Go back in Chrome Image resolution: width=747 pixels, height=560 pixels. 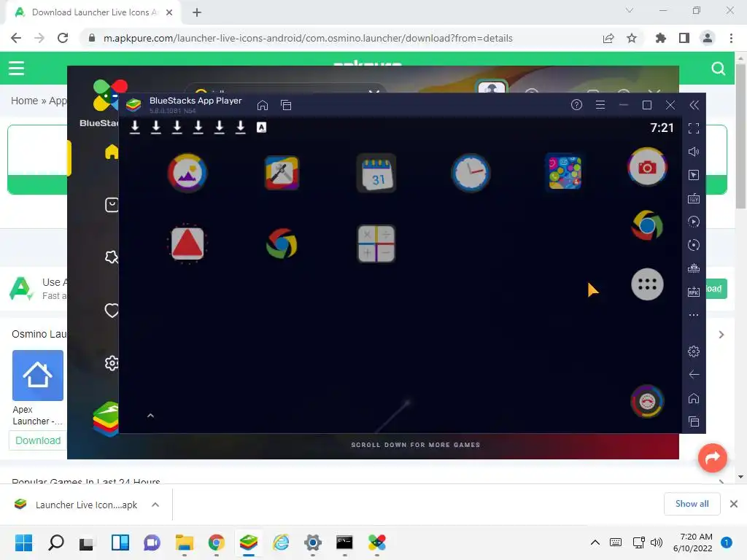[16, 38]
